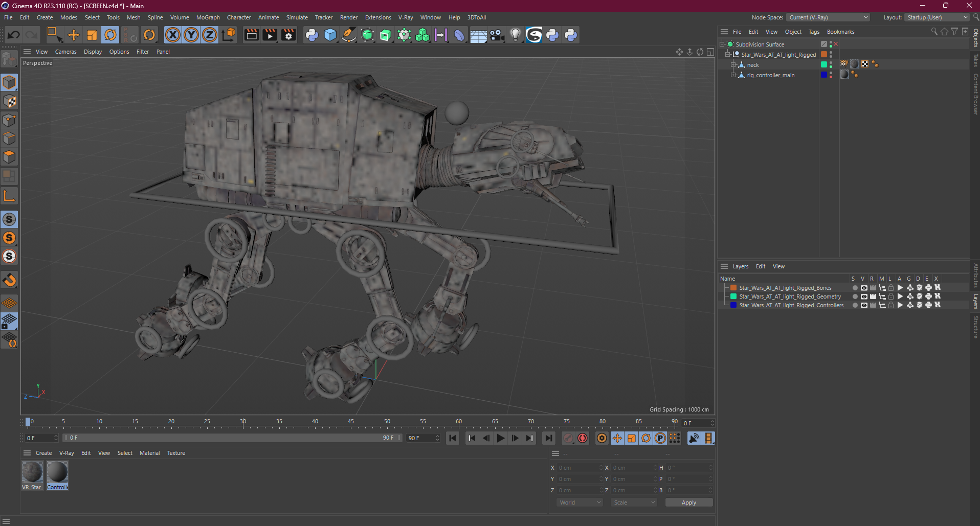Click Planar Workplane grid icon
The height and width of the screenshot is (526, 980).
coord(9,340)
